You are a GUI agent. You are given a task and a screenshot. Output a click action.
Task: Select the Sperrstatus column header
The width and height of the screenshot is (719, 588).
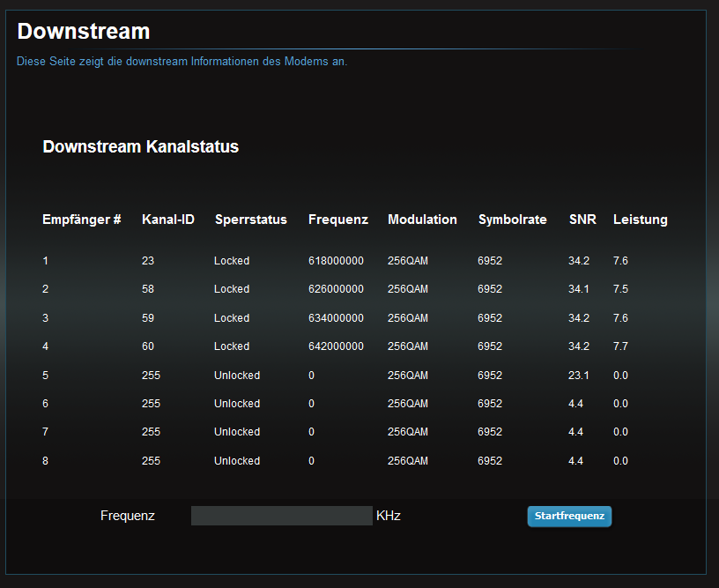[x=250, y=220]
